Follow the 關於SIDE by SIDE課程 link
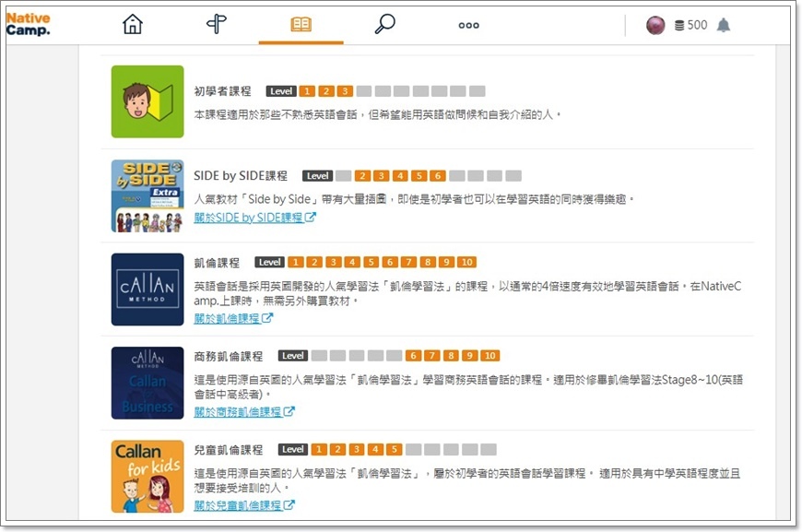This screenshot has height=532, width=802. coord(254,218)
